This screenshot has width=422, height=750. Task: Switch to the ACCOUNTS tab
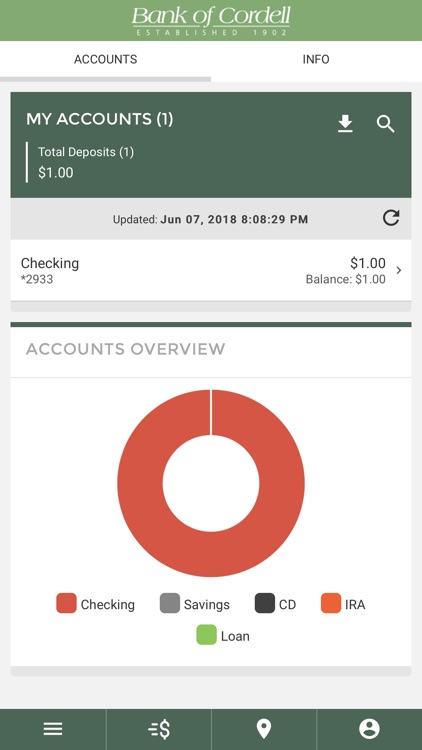click(105, 59)
